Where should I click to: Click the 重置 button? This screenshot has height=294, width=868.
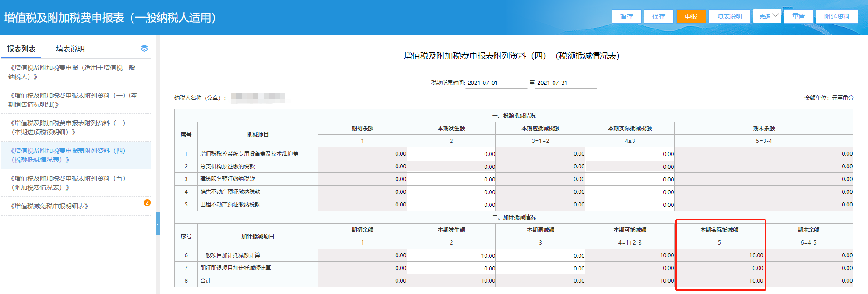point(798,16)
